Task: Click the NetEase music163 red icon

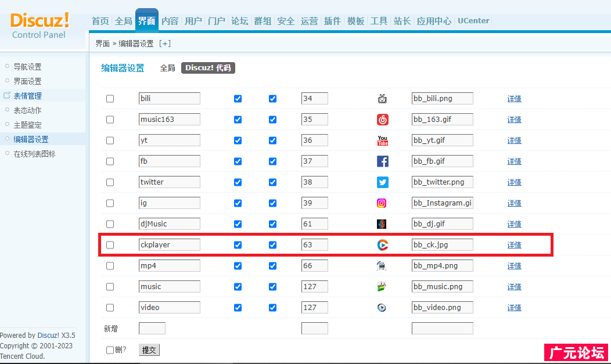Action: [x=382, y=120]
